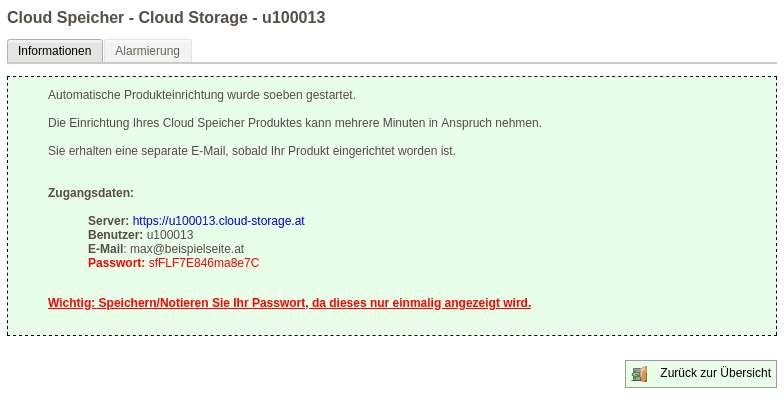Switch to the Alarmierung tab
Viewport: 784px width, 408px height.
[x=147, y=51]
